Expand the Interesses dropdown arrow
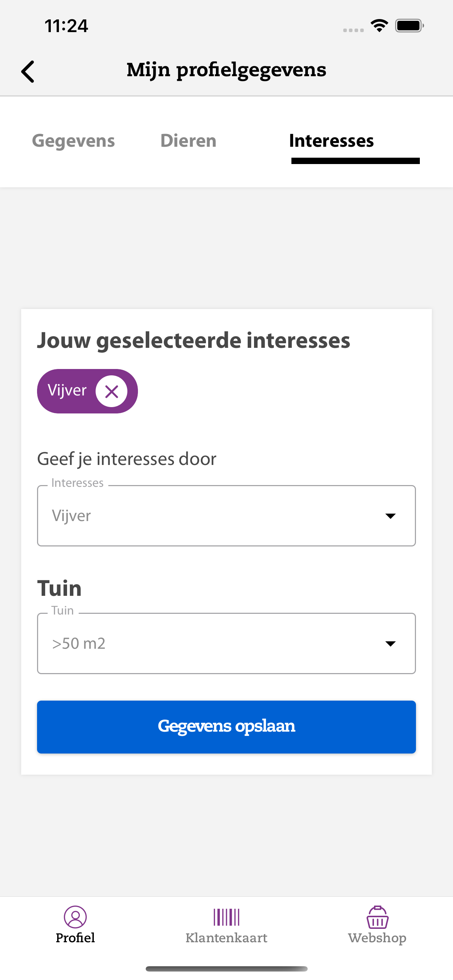This screenshot has height=980, width=453. [390, 516]
